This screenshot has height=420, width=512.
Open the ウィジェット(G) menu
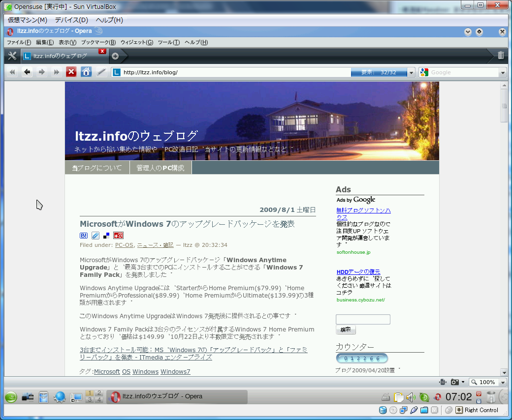tap(137, 42)
